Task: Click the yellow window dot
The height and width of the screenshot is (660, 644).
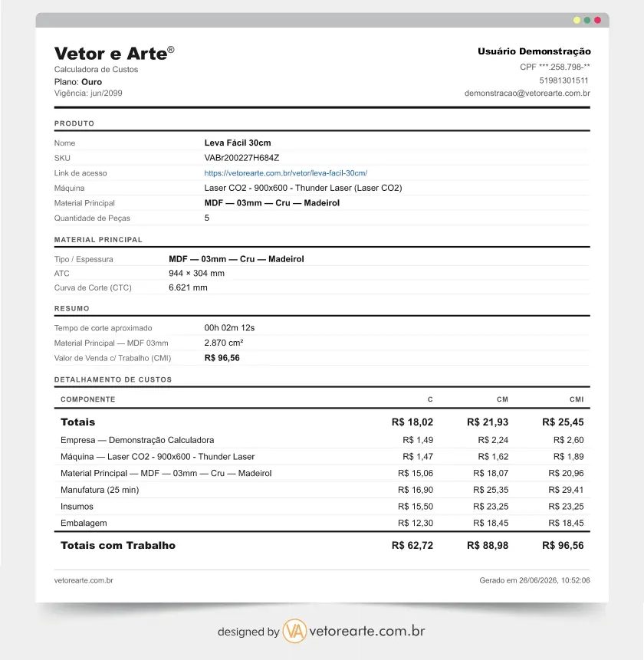Action: point(577,20)
